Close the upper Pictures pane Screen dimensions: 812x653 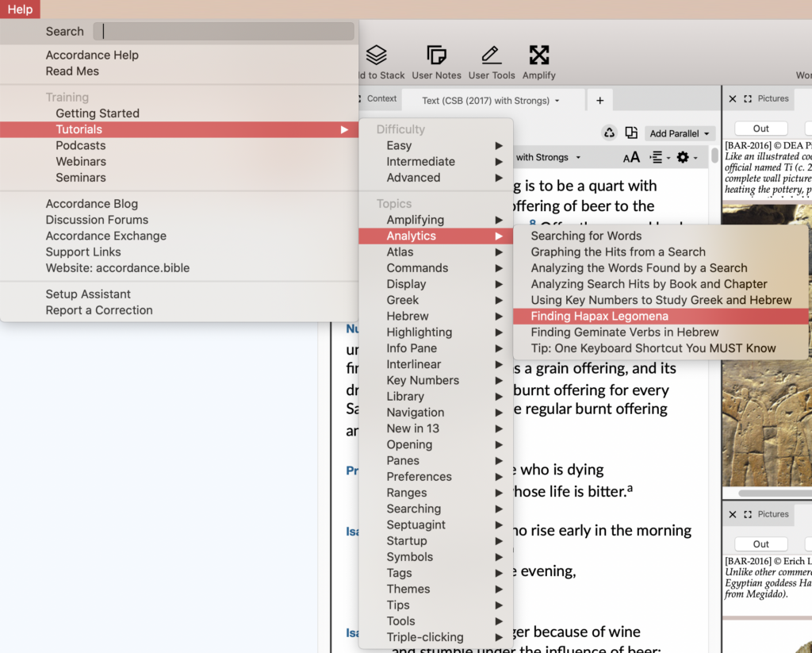[732, 99]
